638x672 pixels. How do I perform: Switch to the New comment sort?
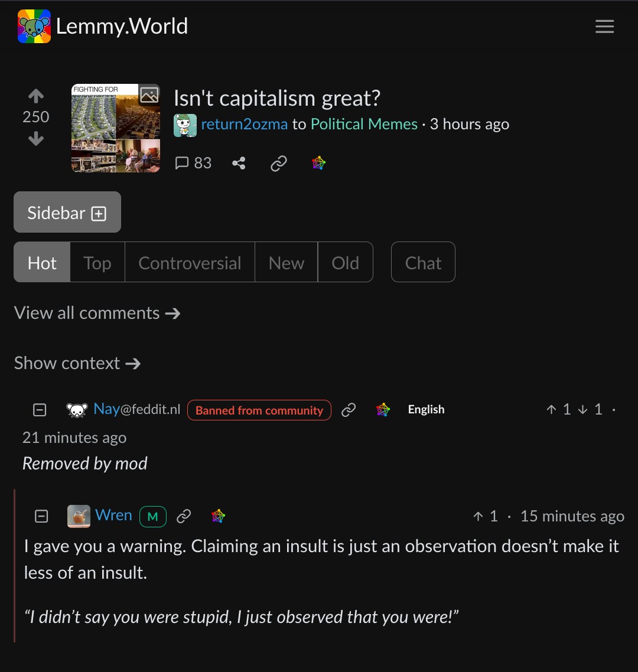[x=287, y=262]
